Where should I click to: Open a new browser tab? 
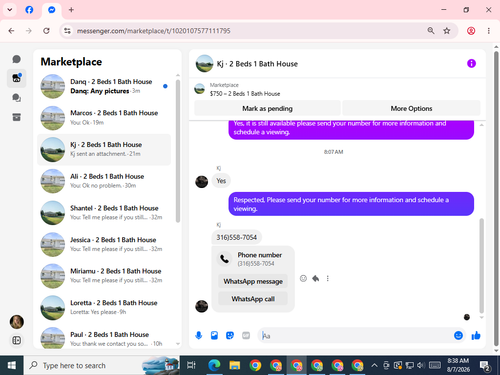71,10
